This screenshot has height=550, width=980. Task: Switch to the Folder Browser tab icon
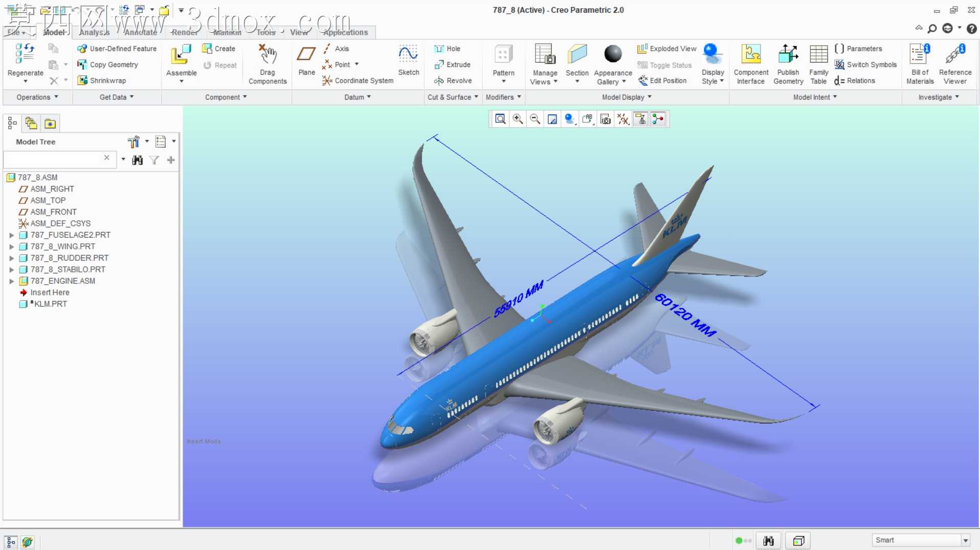[31, 123]
